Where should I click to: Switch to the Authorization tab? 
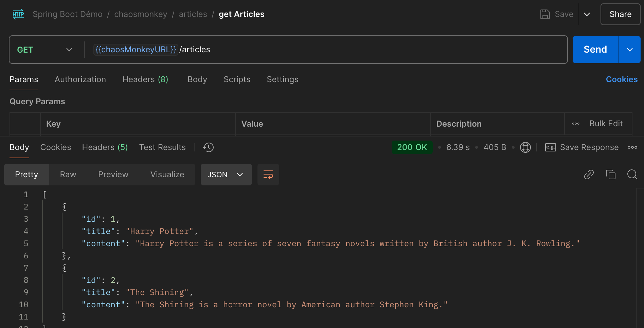tap(80, 79)
